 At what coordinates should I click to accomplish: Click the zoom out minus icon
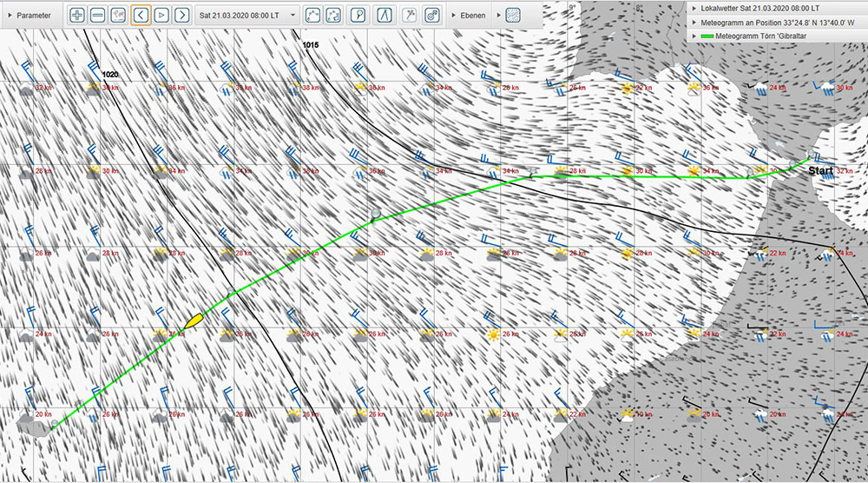98,15
